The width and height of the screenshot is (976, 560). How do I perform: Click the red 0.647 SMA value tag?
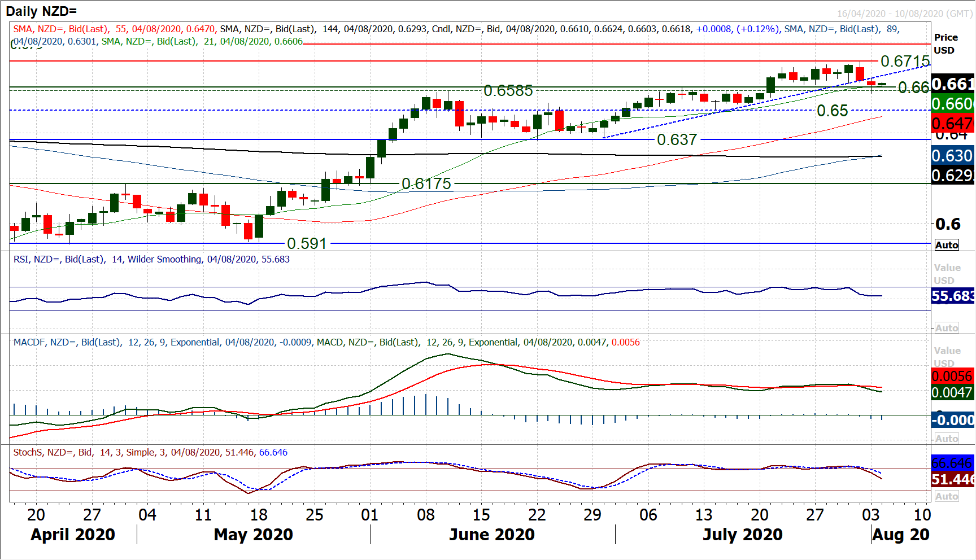coord(953,123)
